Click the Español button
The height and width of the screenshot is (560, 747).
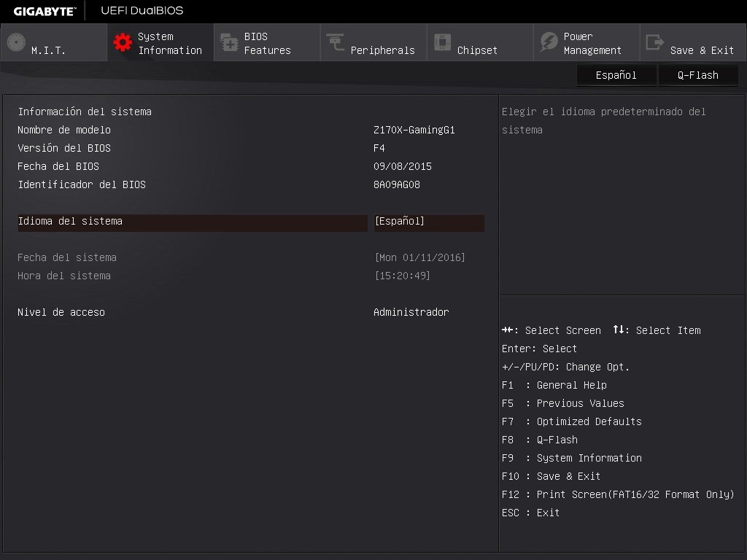point(616,74)
